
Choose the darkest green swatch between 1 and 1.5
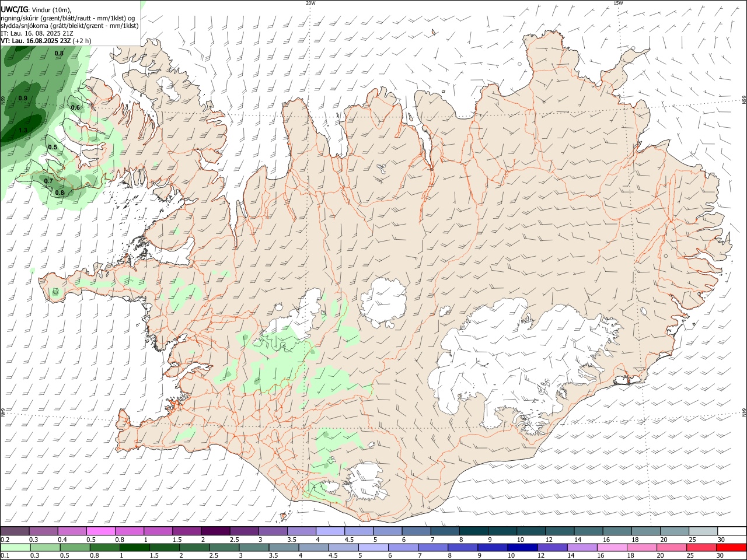(x=134, y=548)
